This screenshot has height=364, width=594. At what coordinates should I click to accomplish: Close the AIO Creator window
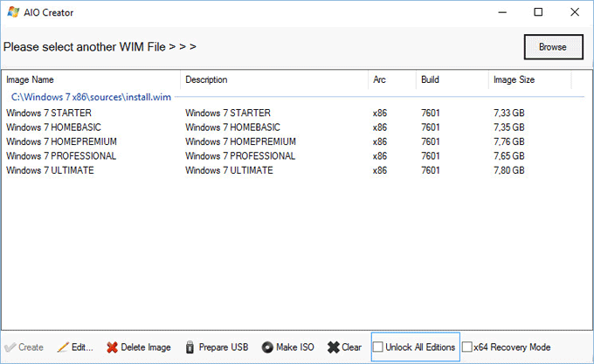[575, 12]
